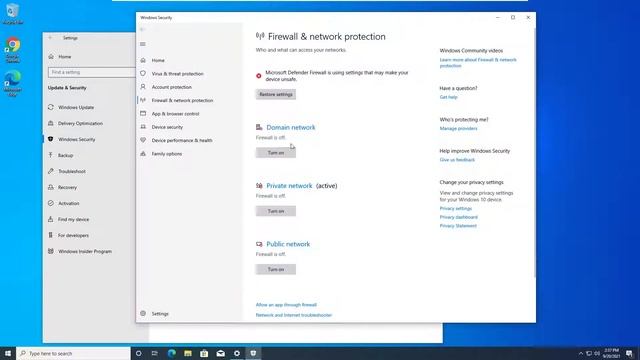Select Windows Security in Settings window
Image resolution: width=640 pixels, height=360 pixels.
pyautogui.click(x=77, y=139)
